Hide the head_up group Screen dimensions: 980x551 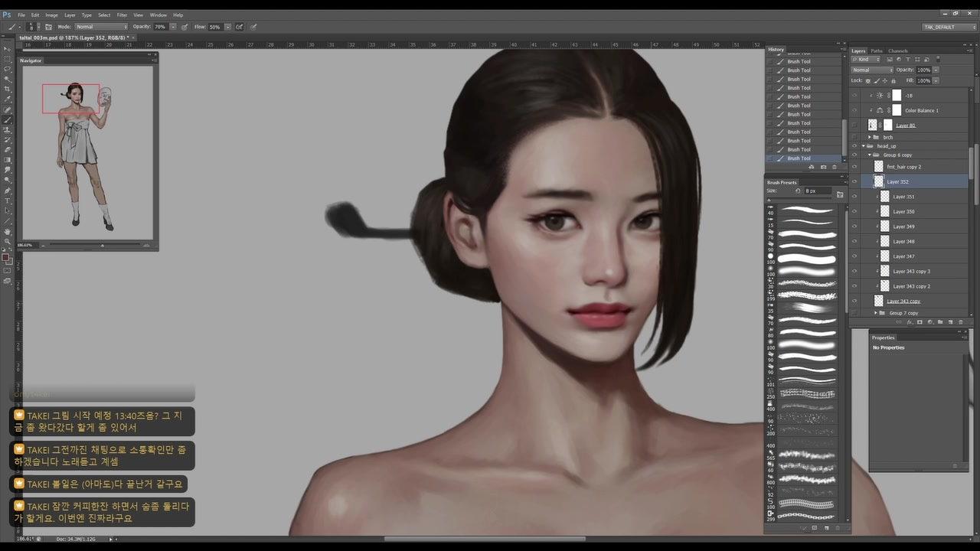(854, 146)
